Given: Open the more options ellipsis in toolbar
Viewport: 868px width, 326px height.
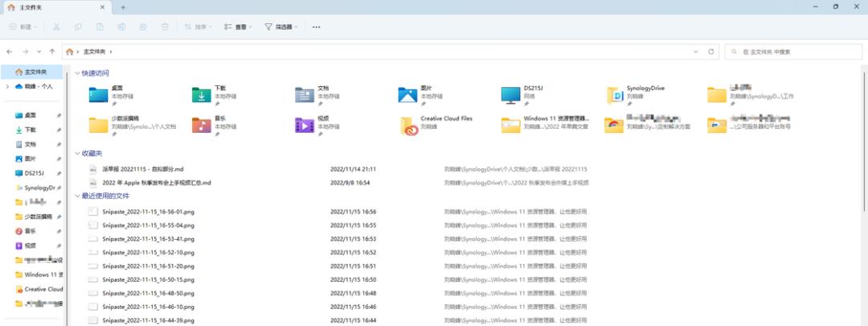Looking at the screenshot, I should point(316,27).
